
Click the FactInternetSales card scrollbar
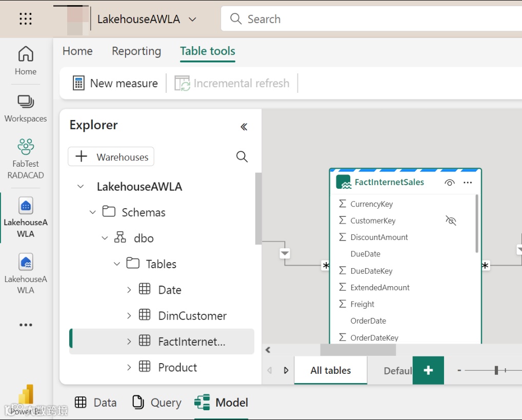click(x=477, y=224)
